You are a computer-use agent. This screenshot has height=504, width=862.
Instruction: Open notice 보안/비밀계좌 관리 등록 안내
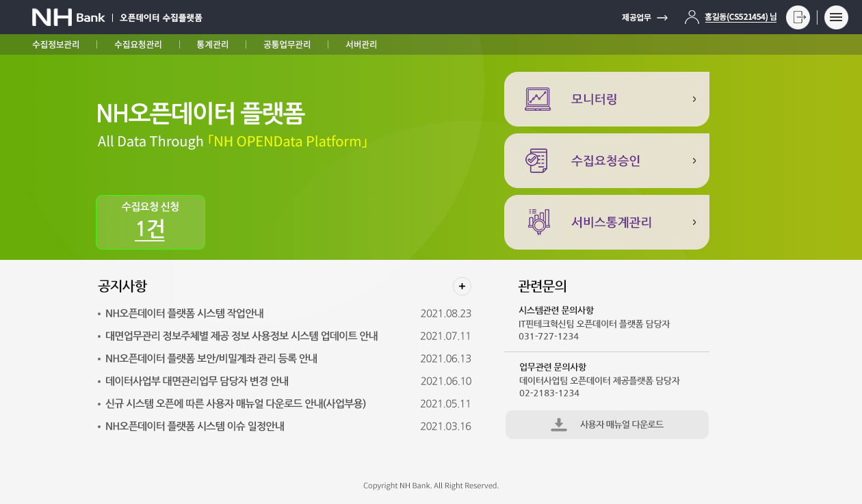pos(211,358)
